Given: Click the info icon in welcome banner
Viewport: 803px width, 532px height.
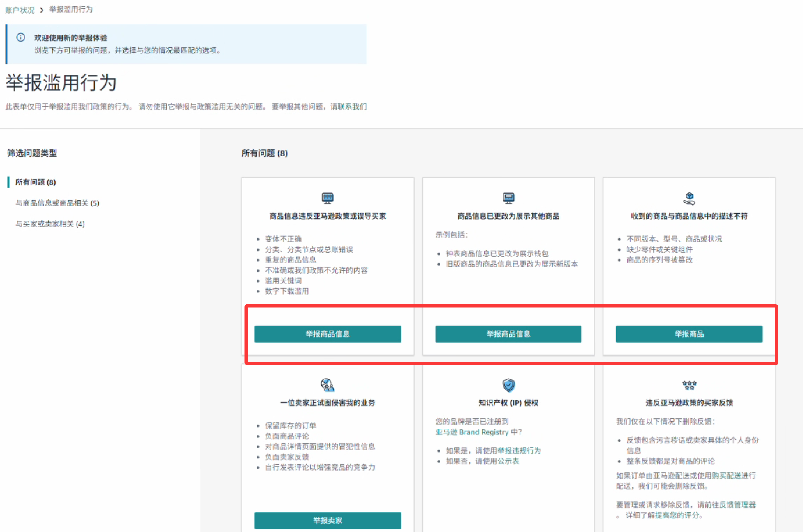Looking at the screenshot, I should [x=21, y=38].
